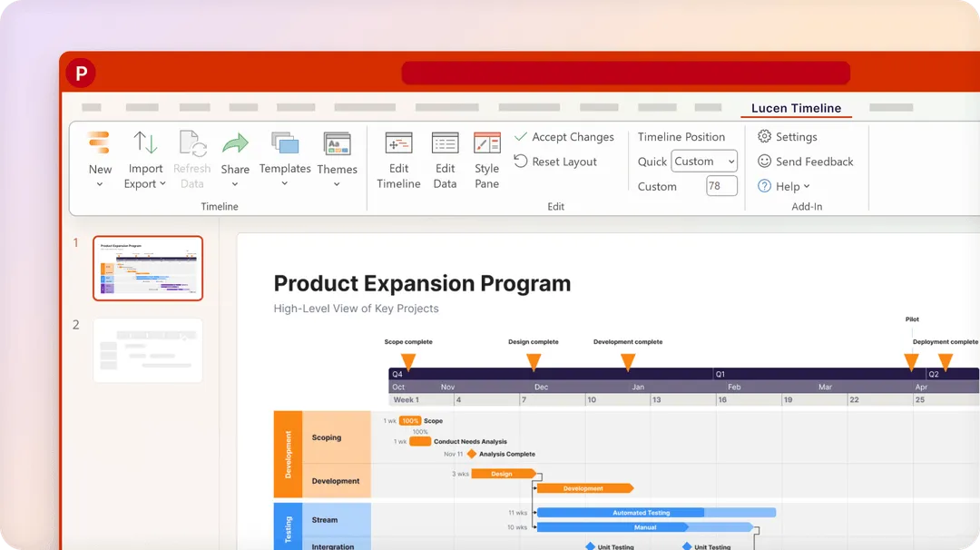Click the Settings gear icon

pos(764,136)
